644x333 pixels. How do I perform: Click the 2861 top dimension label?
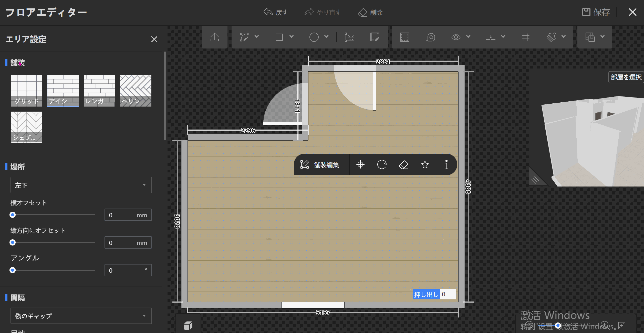pyautogui.click(x=383, y=62)
